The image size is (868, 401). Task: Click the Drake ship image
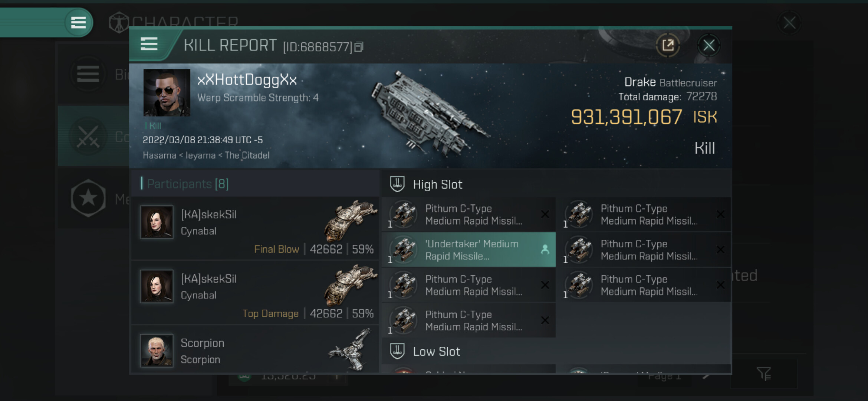click(430, 113)
